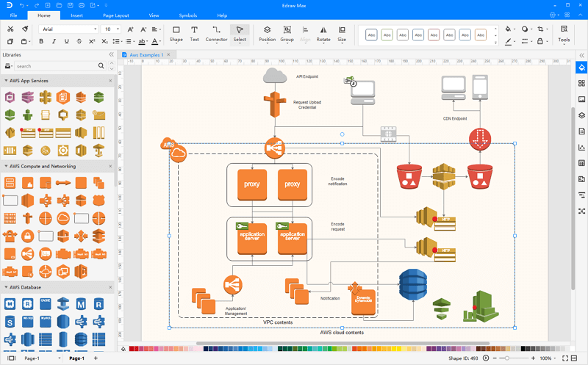Open the Theme fill panel in right sidebar

(x=581, y=68)
